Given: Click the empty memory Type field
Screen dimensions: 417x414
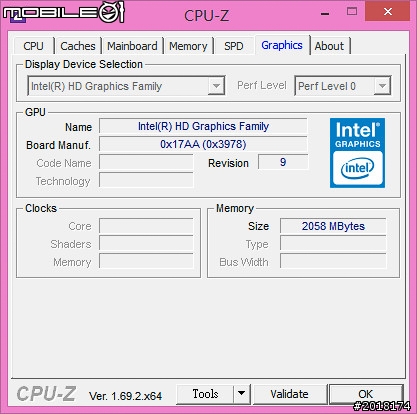Looking at the screenshot, I should (x=333, y=244).
